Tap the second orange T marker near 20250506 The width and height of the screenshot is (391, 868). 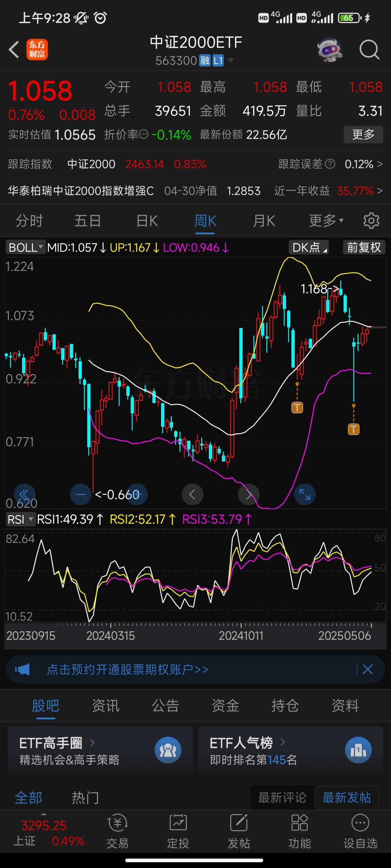(x=354, y=429)
